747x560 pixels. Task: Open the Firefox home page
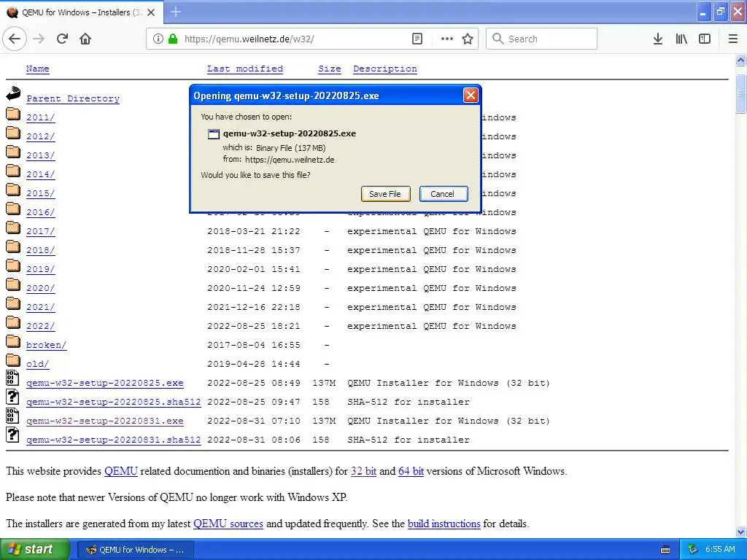coord(85,39)
